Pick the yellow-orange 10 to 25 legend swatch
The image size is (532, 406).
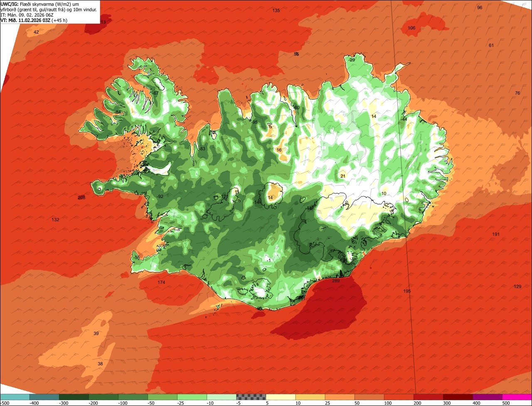pyautogui.click(x=310, y=397)
